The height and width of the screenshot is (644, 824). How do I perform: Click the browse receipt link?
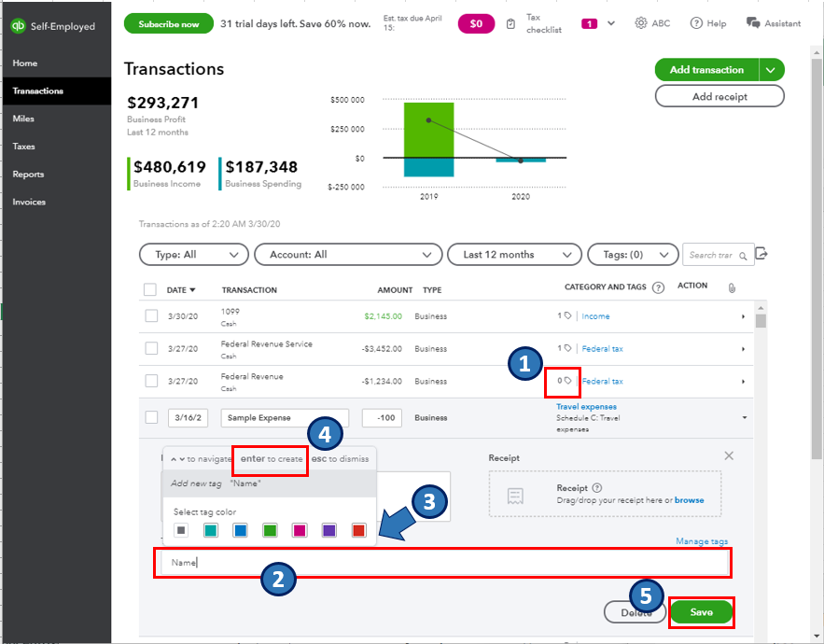(689, 500)
